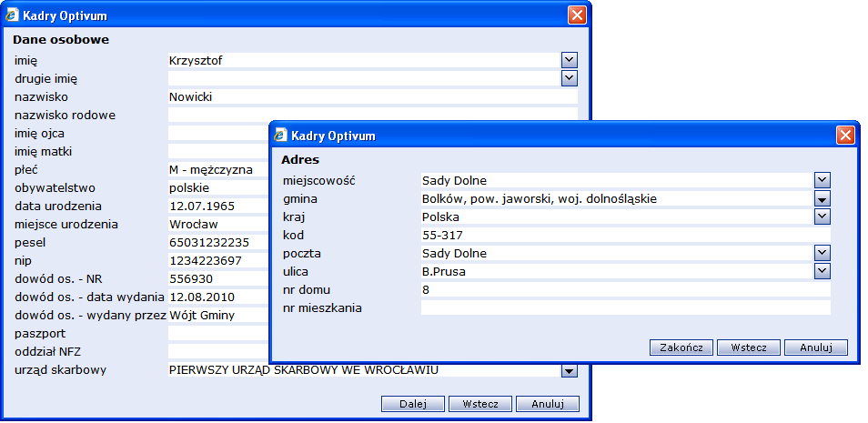Click the dowód os. NR field 556930
868x423 pixels.
218,278
